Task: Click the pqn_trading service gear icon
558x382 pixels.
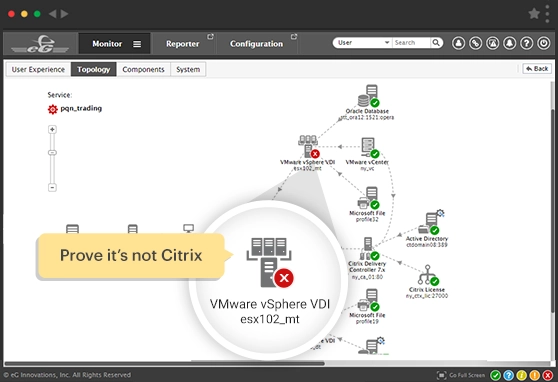Action: (x=52, y=109)
